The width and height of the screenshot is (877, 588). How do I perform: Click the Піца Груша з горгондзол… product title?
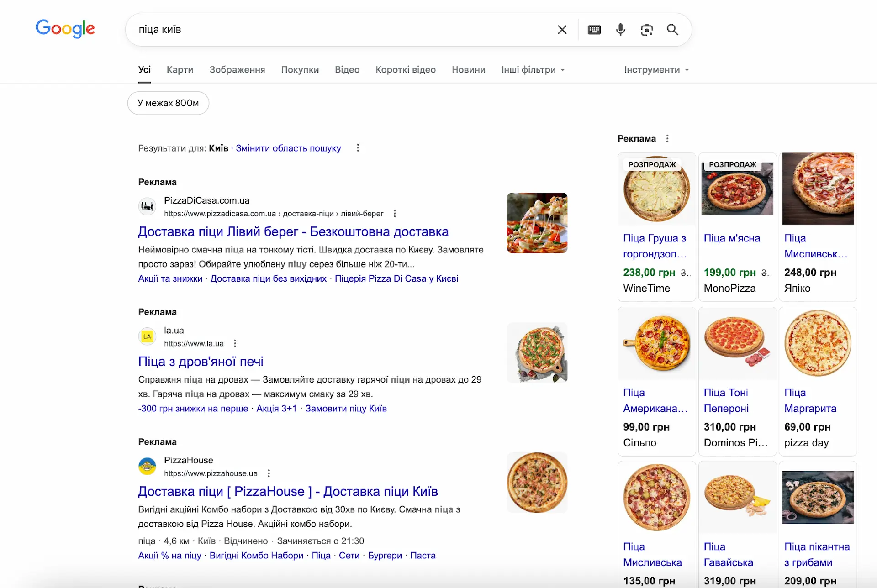[655, 246]
